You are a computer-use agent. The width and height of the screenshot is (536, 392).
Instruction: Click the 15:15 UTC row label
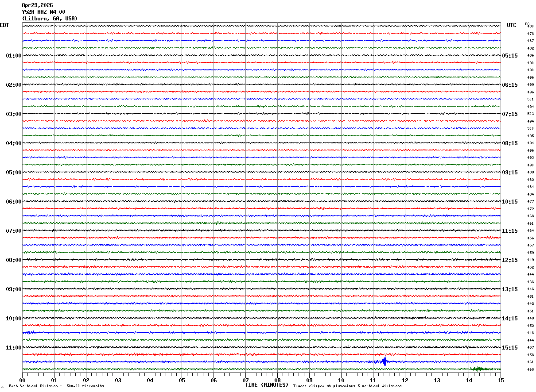click(509, 348)
